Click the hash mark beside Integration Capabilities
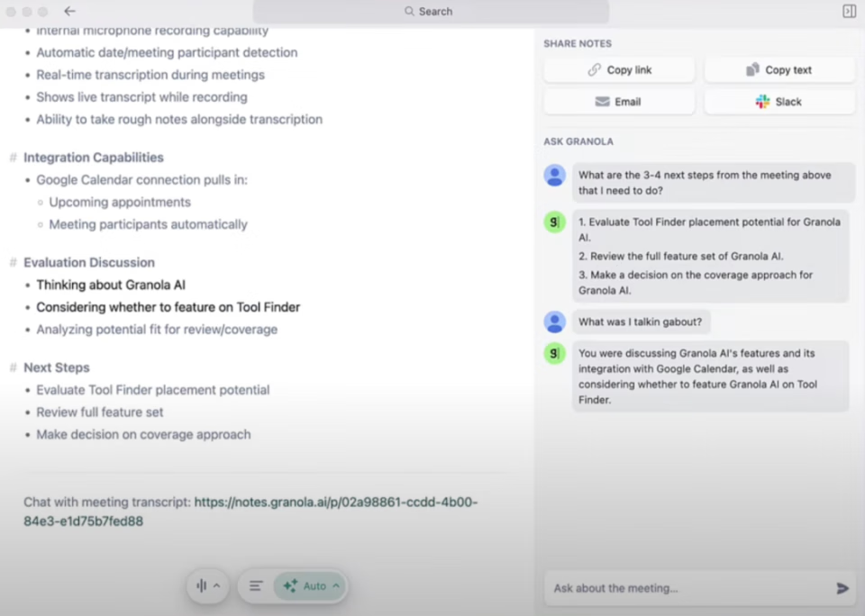This screenshot has width=865, height=616. [x=13, y=158]
